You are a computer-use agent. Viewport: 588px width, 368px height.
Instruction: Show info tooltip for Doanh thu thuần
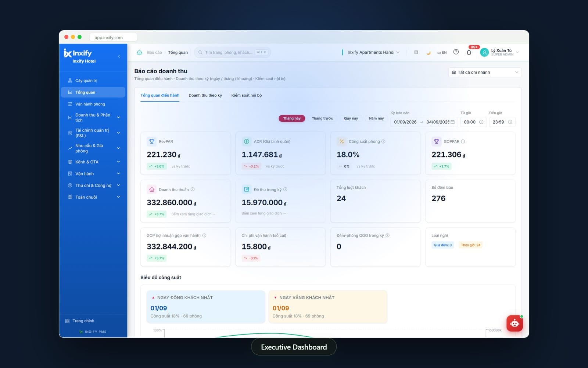[x=193, y=190]
